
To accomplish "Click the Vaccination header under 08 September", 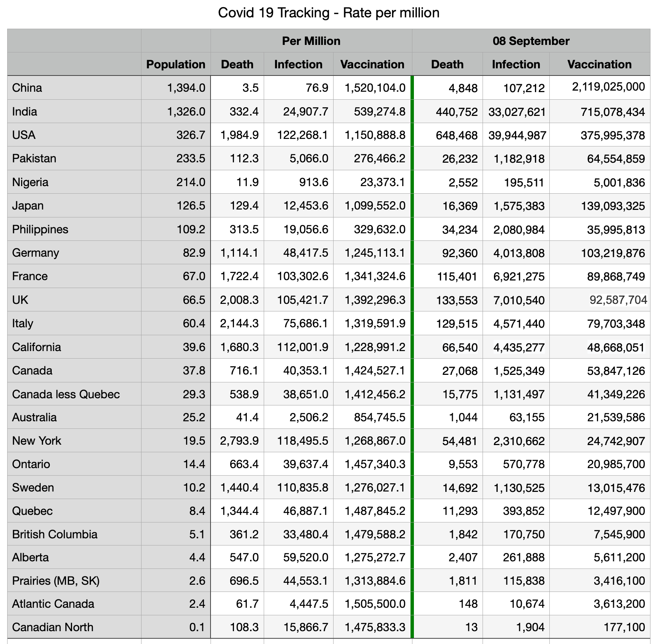I will (599, 64).
